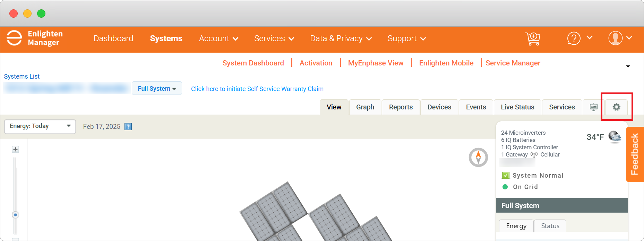Open the Full System dropdown
This screenshot has width=644, height=241.
[157, 88]
